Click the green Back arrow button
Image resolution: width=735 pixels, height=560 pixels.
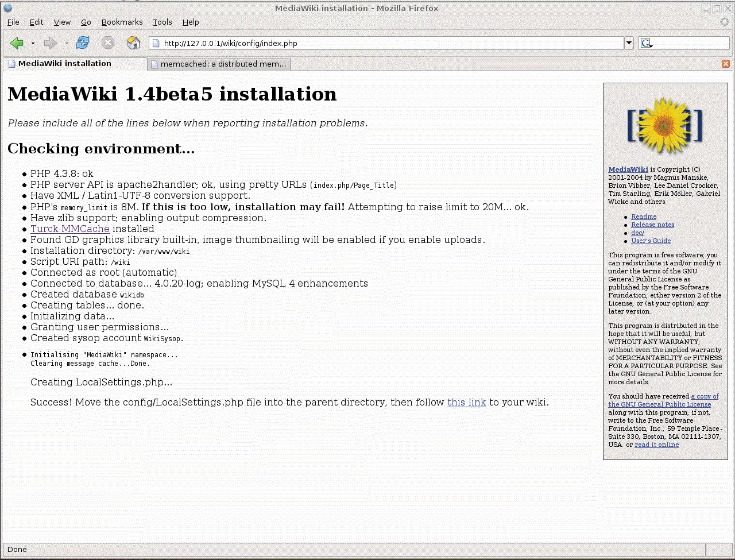pyautogui.click(x=17, y=43)
